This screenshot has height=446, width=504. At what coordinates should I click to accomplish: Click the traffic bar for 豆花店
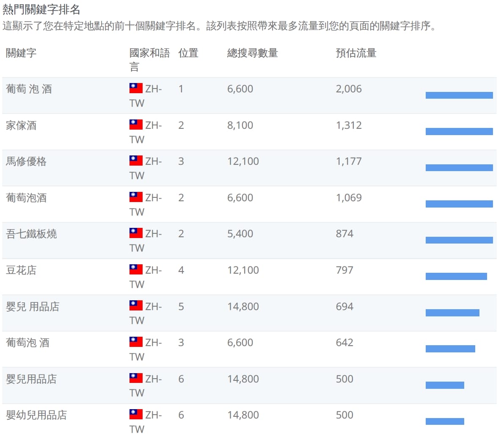456,277
